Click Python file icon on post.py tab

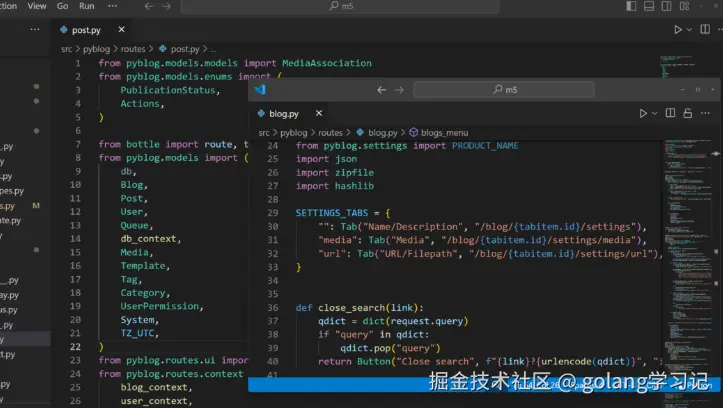pos(64,30)
